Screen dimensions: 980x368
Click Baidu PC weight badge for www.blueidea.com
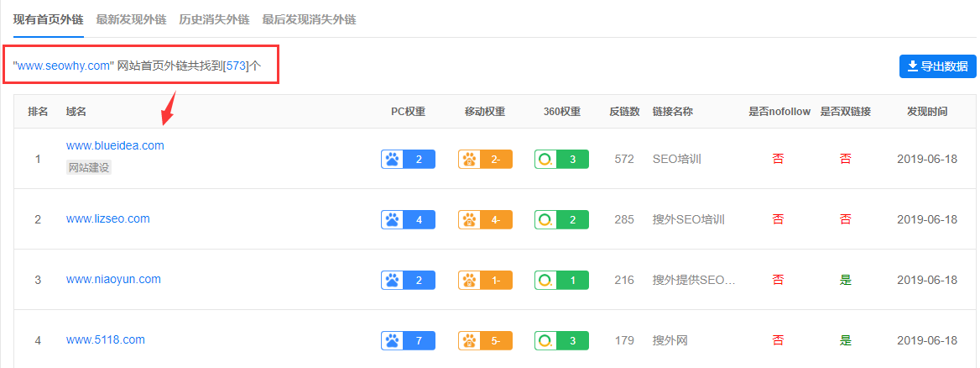pos(408,159)
